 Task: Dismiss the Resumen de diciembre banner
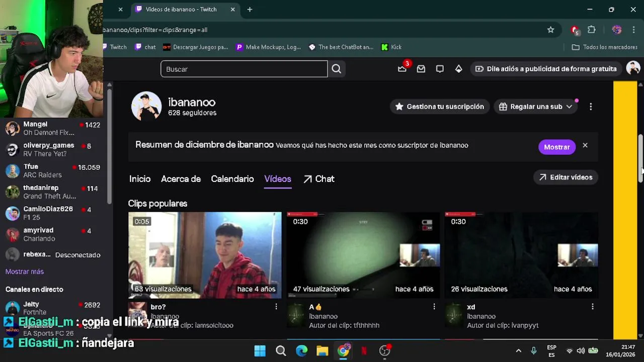point(585,145)
